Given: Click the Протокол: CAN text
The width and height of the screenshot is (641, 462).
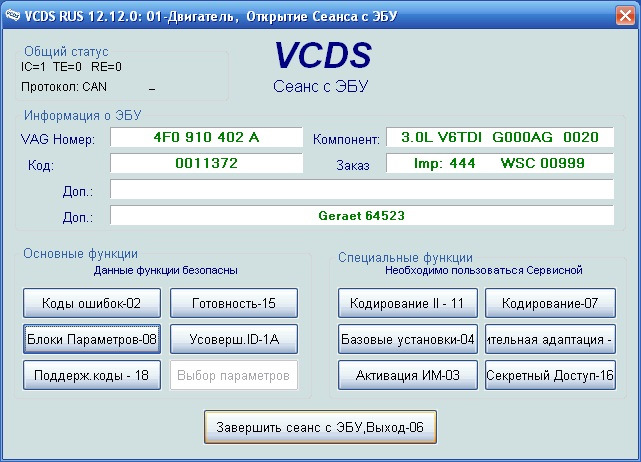Looking at the screenshot, I should click(x=64, y=87).
